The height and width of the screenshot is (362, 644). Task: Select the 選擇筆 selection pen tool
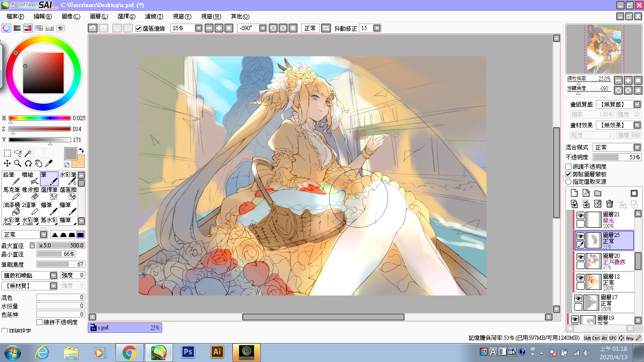pyautogui.click(x=49, y=193)
